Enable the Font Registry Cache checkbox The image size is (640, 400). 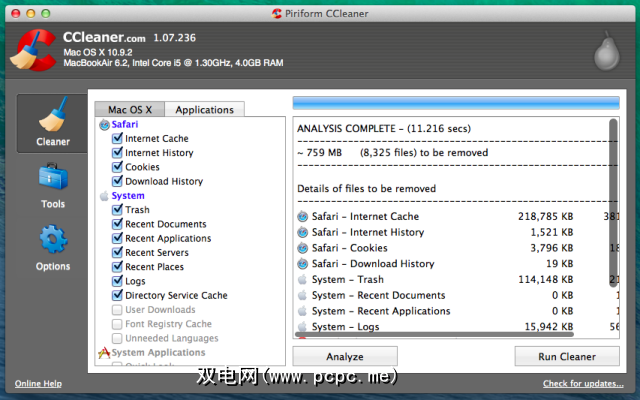[x=117, y=324]
